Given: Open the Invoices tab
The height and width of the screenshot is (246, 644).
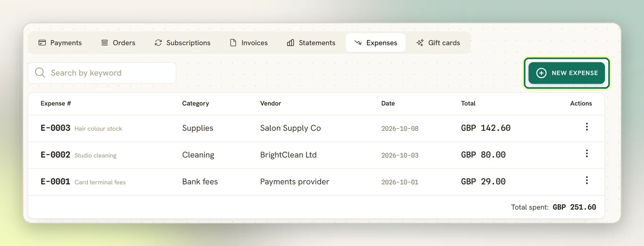Looking at the screenshot, I should [249, 43].
